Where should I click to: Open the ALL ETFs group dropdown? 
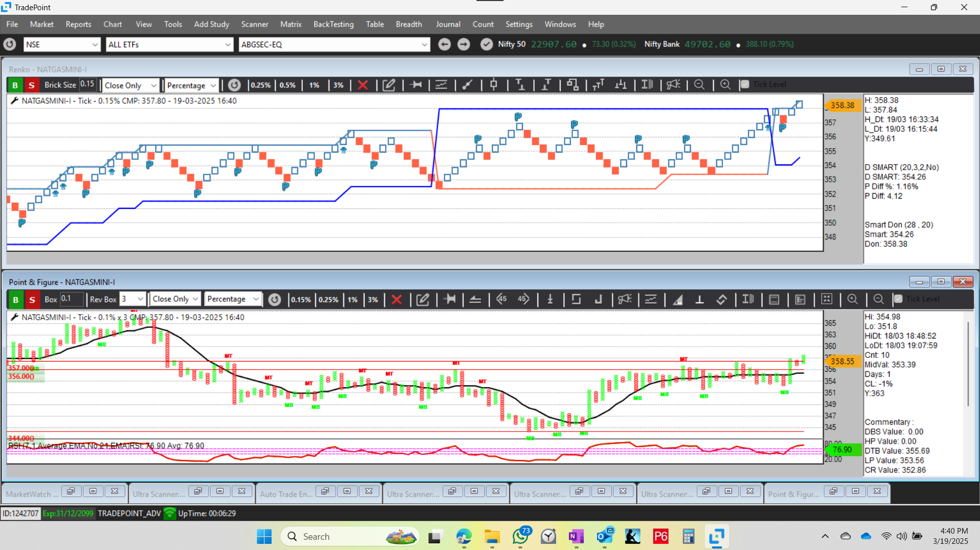tap(170, 44)
